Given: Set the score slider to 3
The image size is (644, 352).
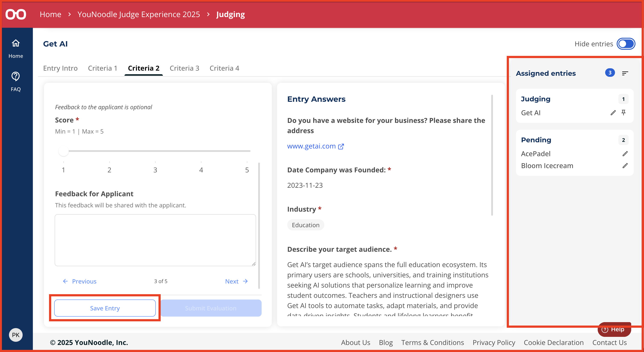Looking at the screenshot, I should 155,151.
